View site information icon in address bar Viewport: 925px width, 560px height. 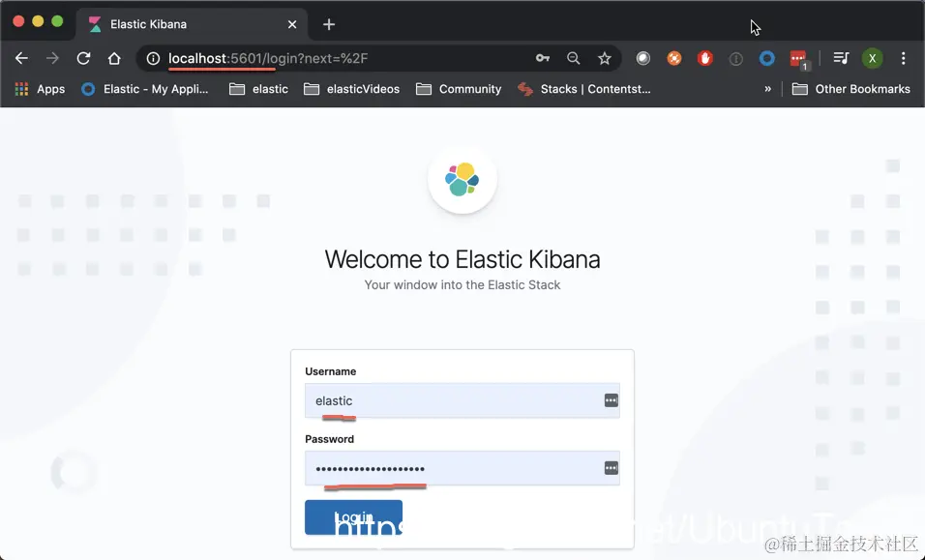tap(154, 58)
